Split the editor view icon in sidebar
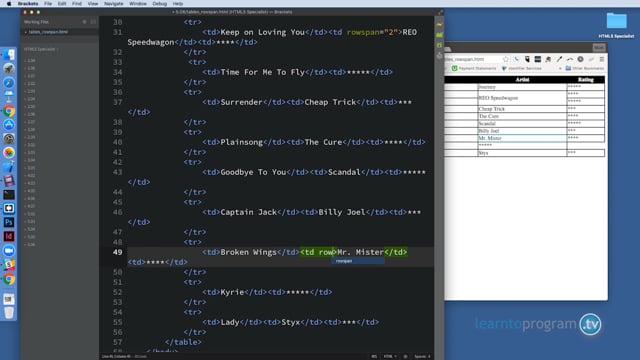The width and height of the screenshot is (640, 360). coord(93,22)
